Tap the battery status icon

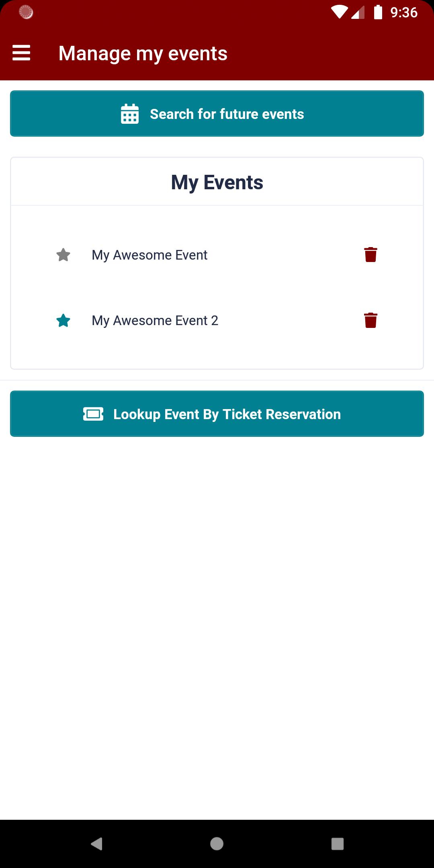click(x=378, y=12)
